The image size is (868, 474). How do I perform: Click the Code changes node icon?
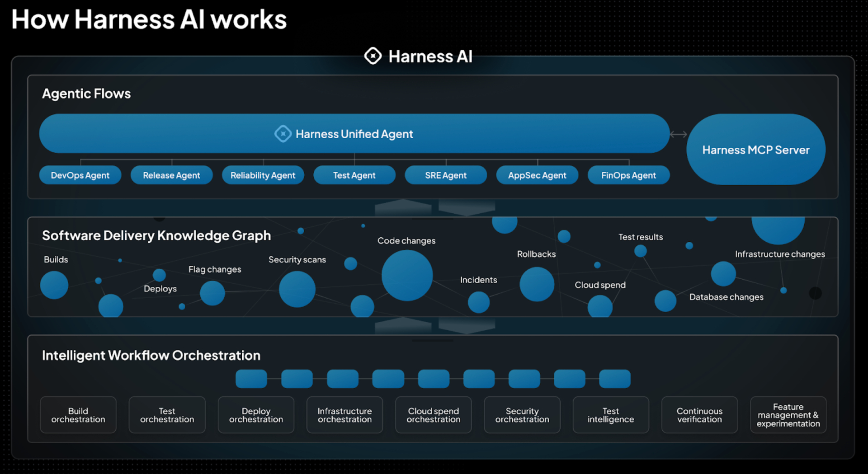pos(406,275)
